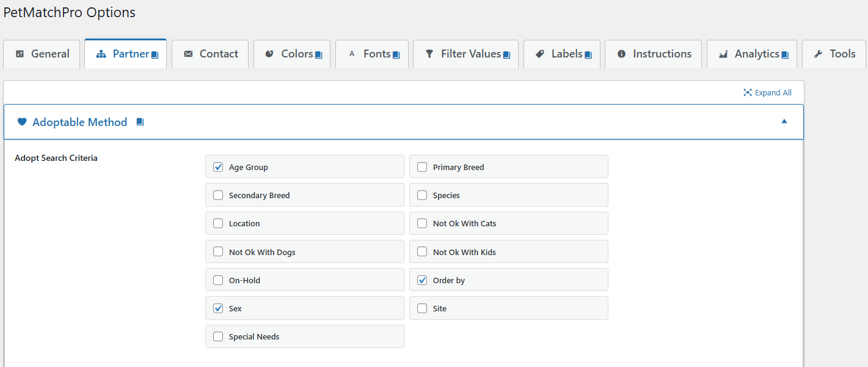
Task: Go to the Filter Values tab
Action: 466,54
